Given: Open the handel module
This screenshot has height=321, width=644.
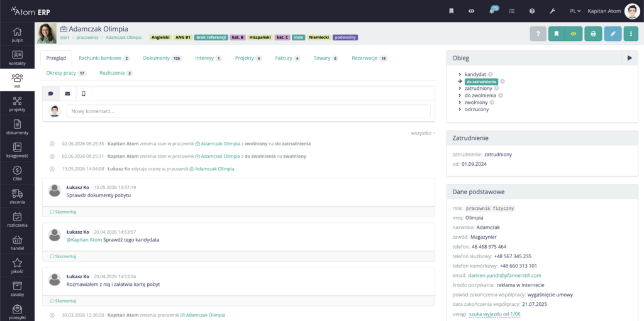Looking at the screenshot, I should point(17,242).
